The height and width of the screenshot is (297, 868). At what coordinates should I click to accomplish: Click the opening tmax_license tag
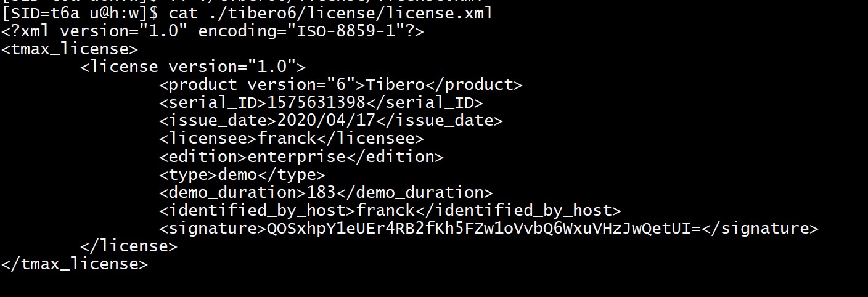tap(70, 49)
